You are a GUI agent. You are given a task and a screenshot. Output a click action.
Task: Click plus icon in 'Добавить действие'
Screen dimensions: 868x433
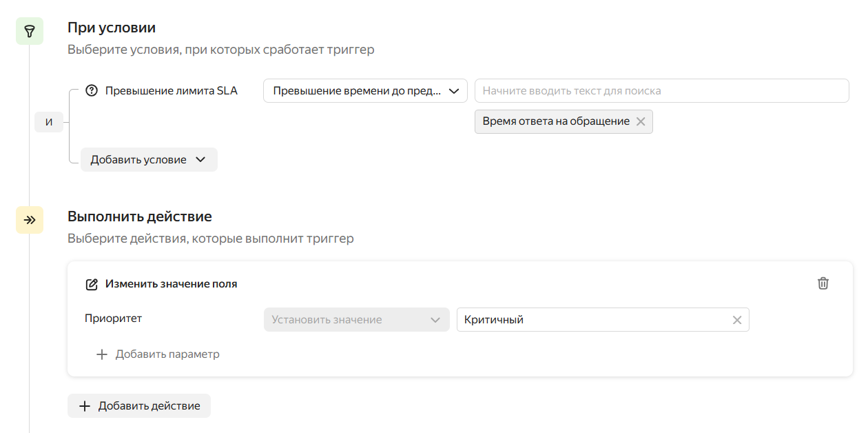[85, 406]
